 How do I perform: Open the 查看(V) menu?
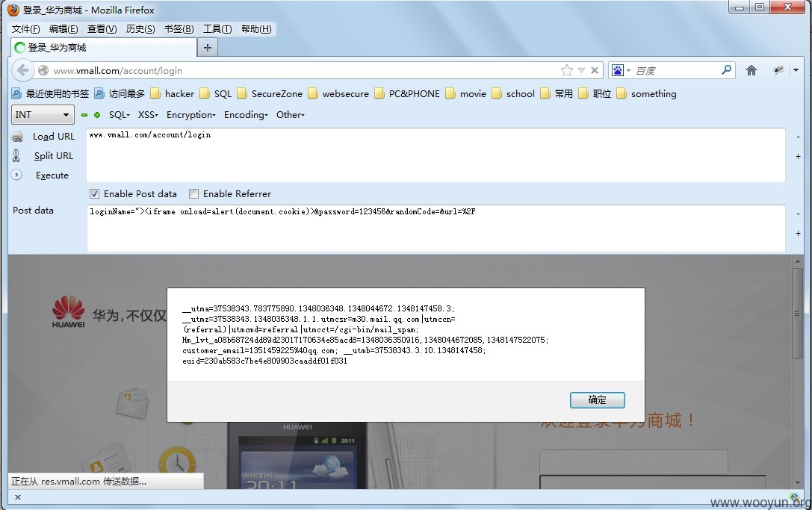coord(102,29)
